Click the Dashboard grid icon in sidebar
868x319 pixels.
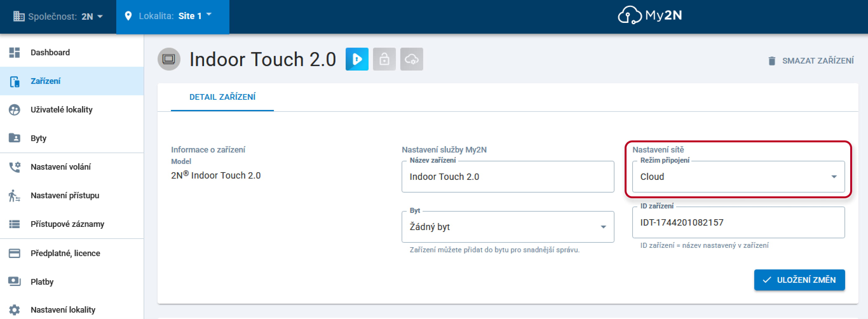15,52
